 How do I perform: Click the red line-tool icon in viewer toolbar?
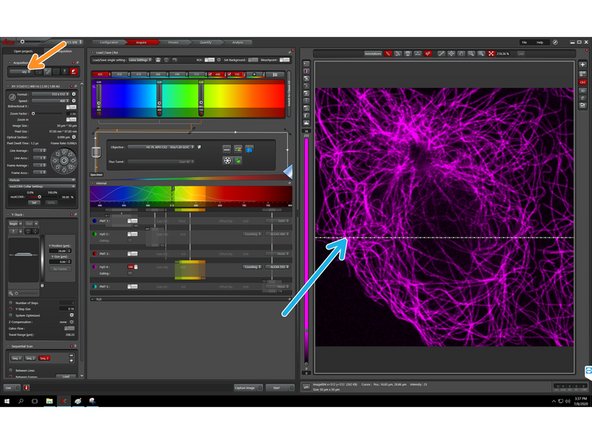388,54
